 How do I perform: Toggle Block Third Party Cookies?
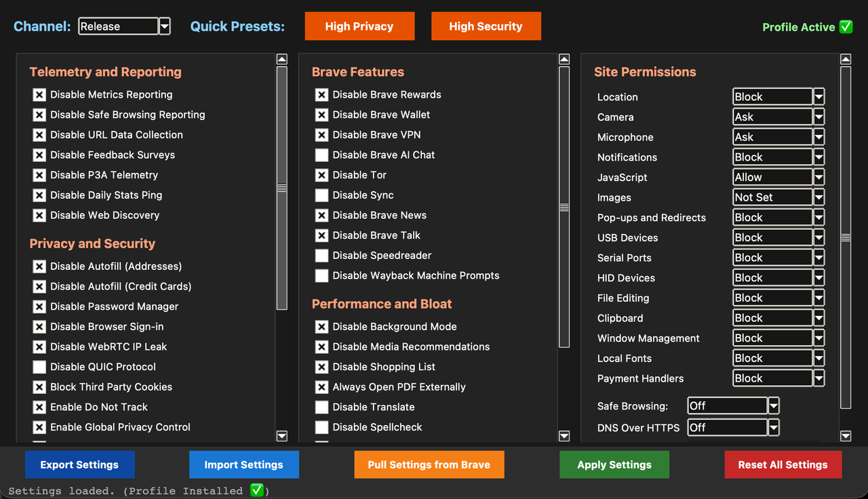tap(39, 387)
